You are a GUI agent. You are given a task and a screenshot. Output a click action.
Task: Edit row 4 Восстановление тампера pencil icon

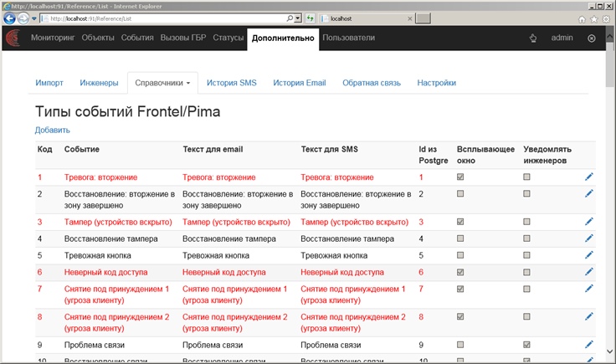(588, 238)
